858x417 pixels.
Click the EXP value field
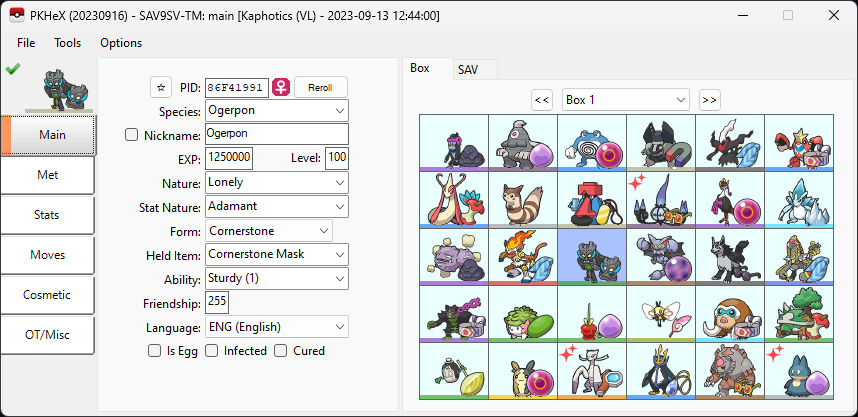229,158
